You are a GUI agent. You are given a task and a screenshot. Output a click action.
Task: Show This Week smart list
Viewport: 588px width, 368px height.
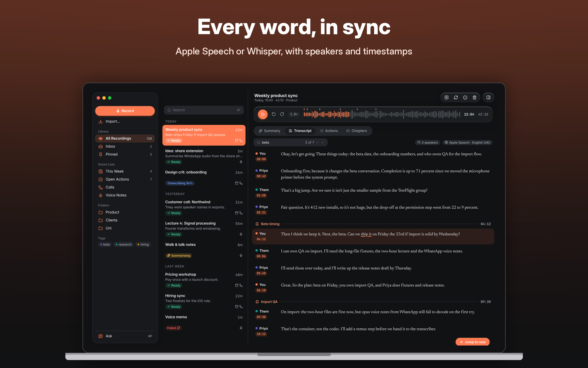point(125,171)
